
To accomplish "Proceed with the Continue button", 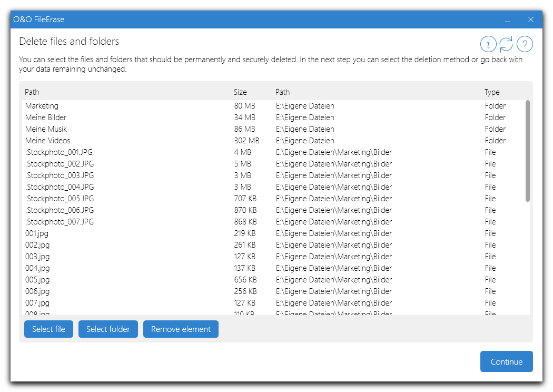I will point(506,362).
